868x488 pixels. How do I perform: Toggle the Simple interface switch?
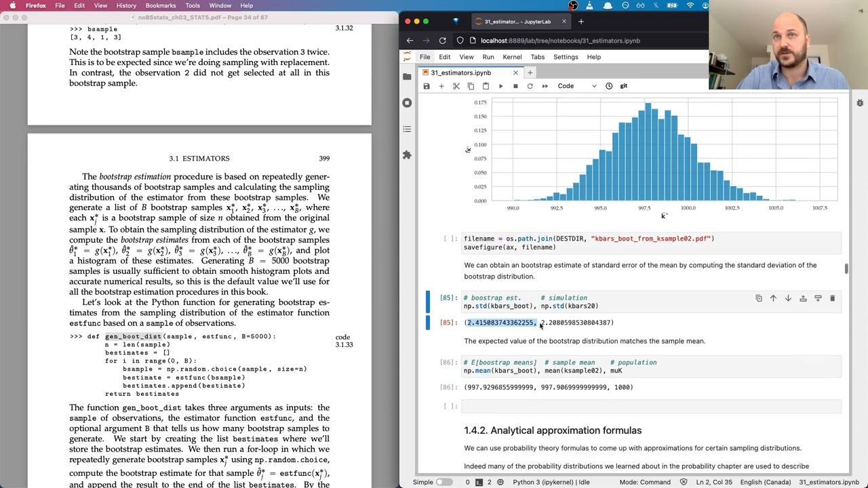coord(443,482)
